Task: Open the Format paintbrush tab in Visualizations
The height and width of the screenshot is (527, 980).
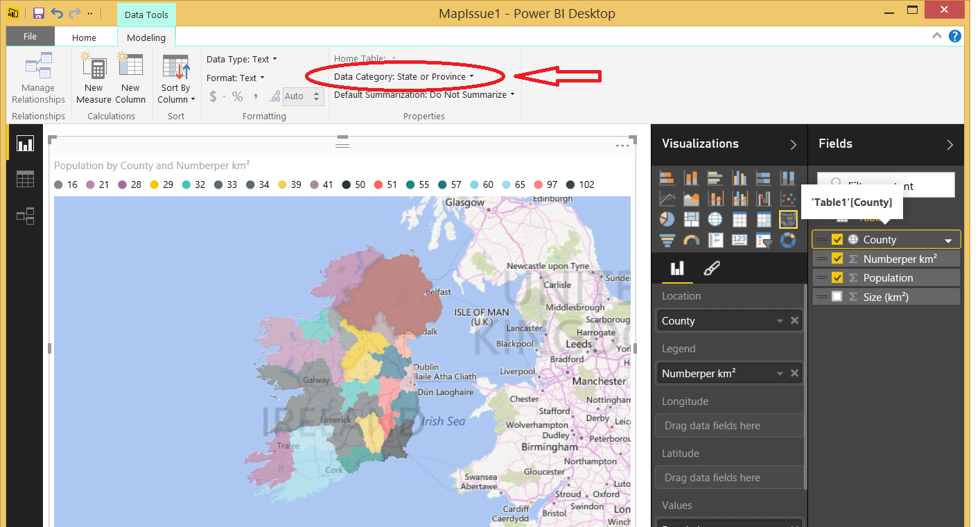Action: [711, 269]
